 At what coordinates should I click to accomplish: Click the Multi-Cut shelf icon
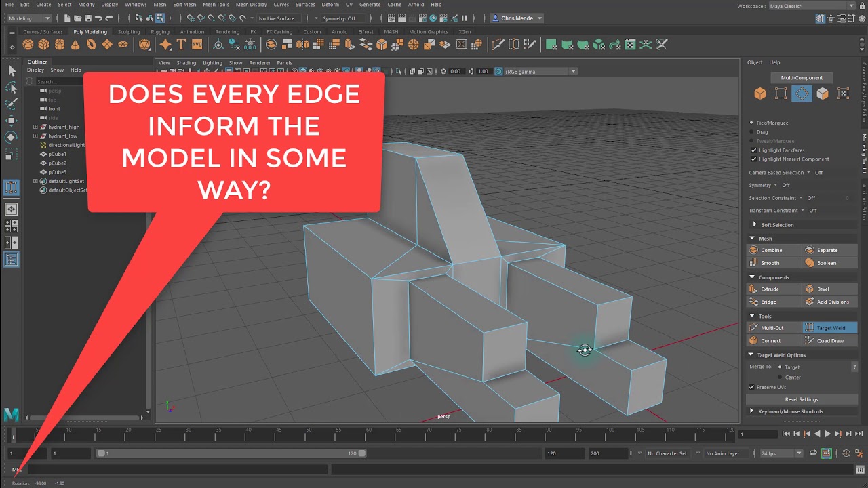[x=497, y=45]
